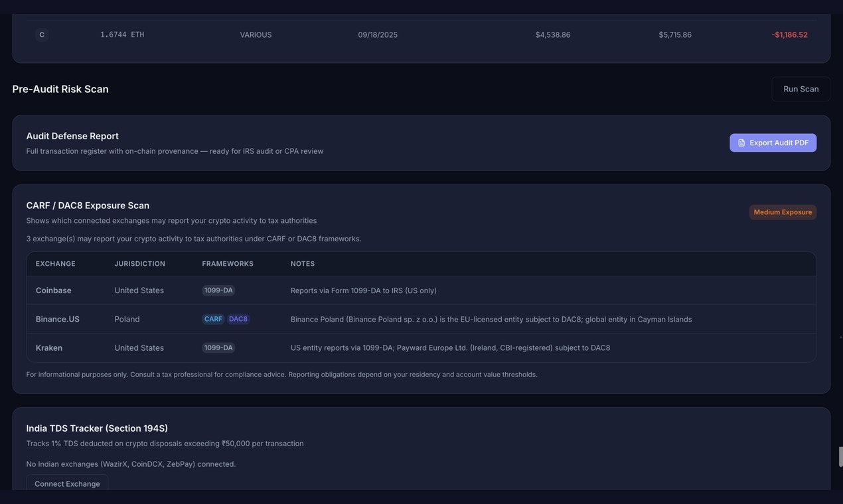Click the CARF / DAC8 Exposure Scan title

pos(88,206)
